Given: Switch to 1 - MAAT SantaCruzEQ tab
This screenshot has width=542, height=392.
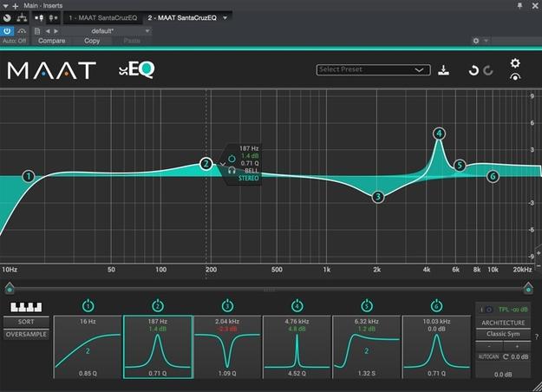Looking at the screenshot, I should coord(102,17).
